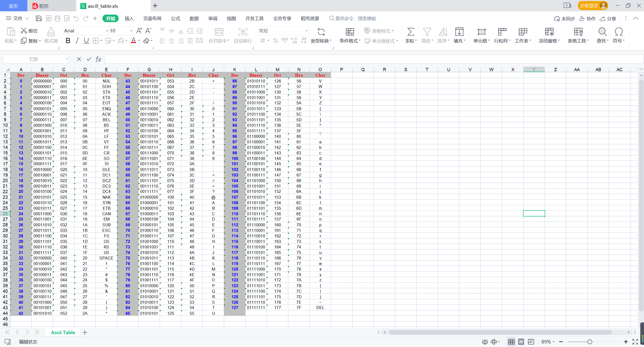Viewport: 644px width, 347px height.
Task: Click the Find magnifier icon
Action: [602, 32]
